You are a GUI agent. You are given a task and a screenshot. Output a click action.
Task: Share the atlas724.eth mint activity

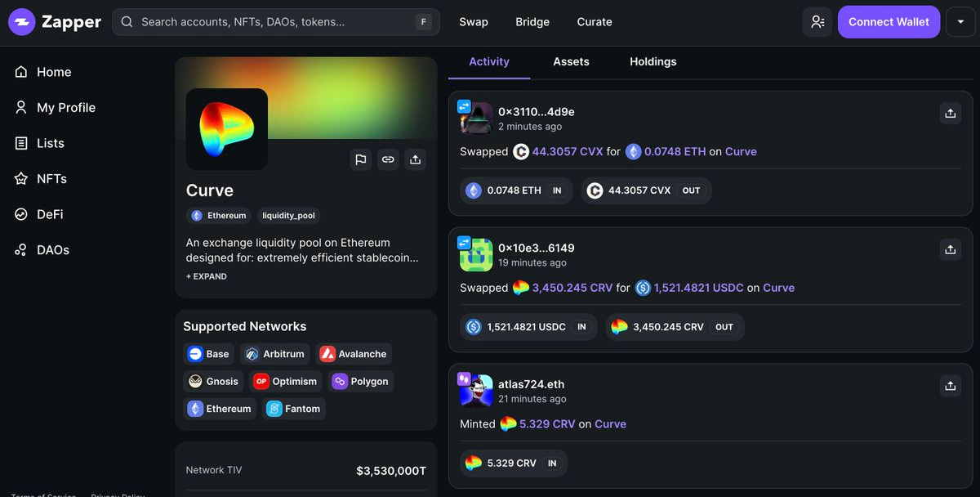point(950,387)
